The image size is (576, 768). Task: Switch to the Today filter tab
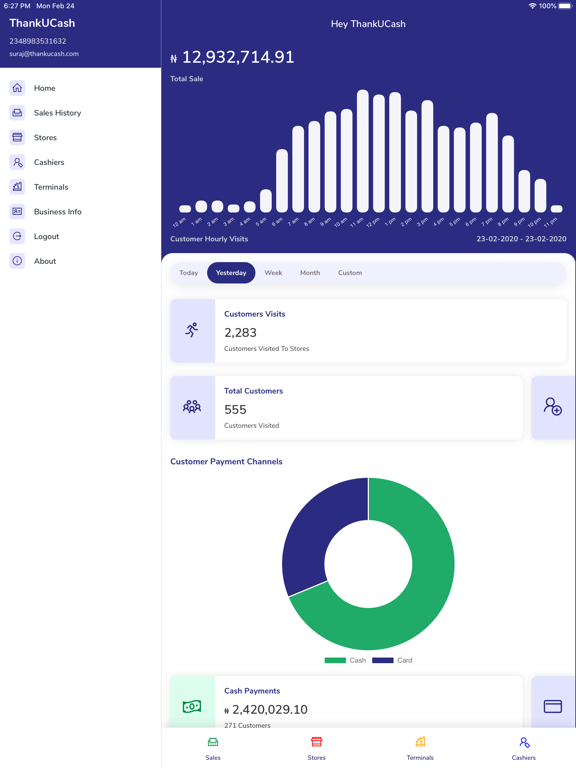[189, 273]
